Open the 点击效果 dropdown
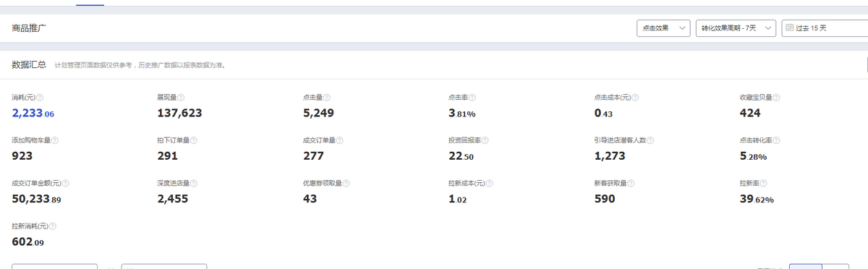868x269 pixels. pos(663,28)
